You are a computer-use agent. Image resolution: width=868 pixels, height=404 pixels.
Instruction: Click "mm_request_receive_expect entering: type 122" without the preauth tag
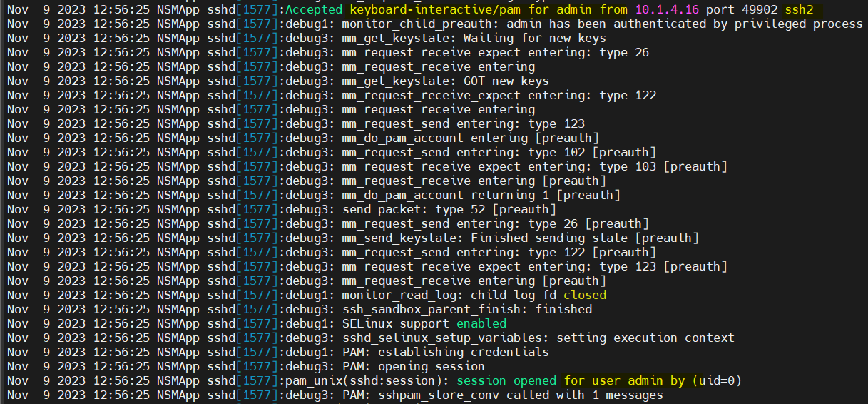point(499,96)
